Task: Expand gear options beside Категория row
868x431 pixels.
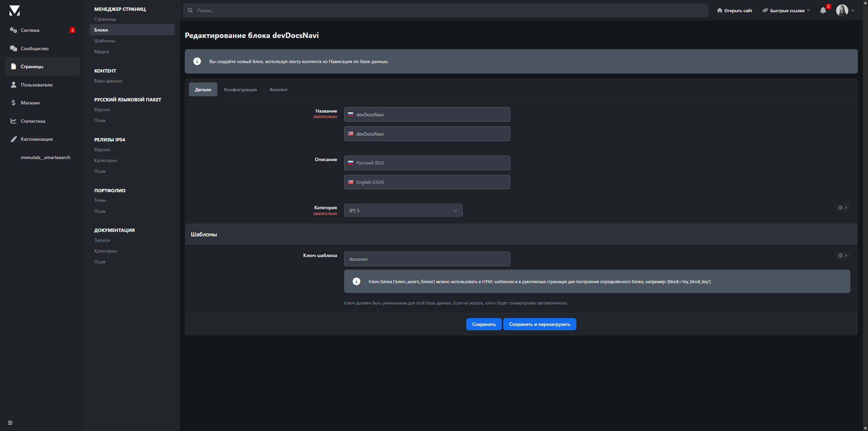Action: (x=843, y=208)
